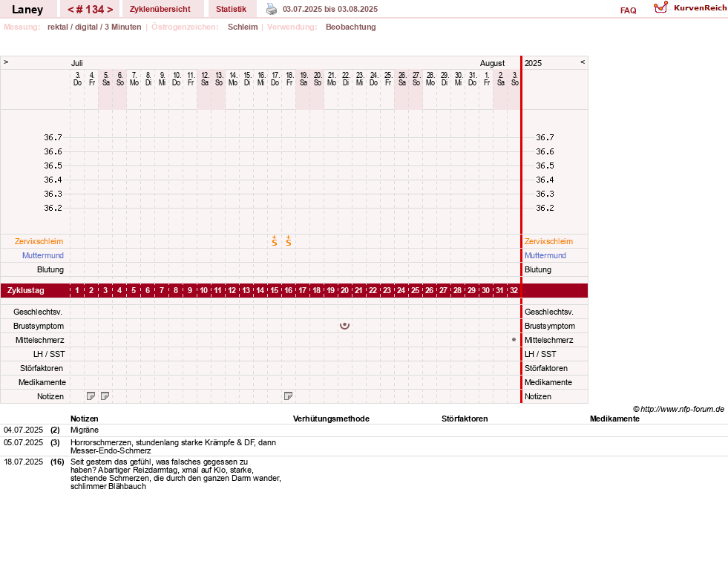Click the 2025 year label
728x564 pixels.
pos(533,63)
